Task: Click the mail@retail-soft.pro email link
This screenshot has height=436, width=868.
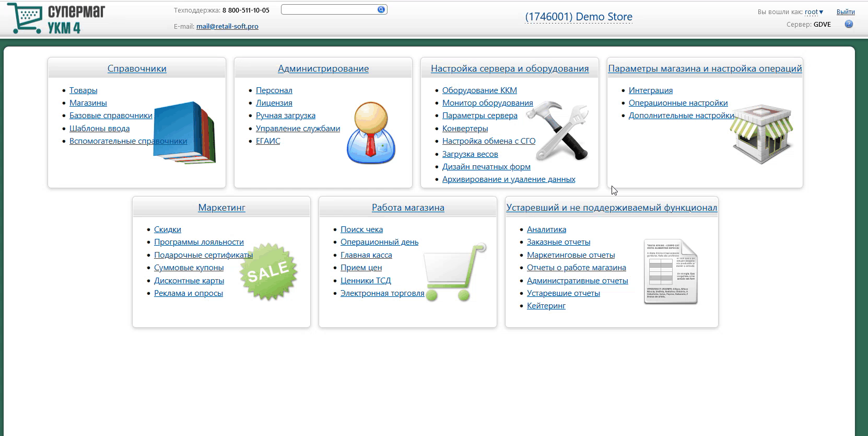Action: pos(227,26)
